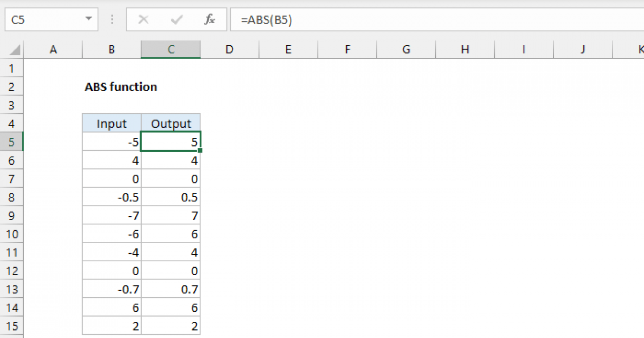
Task: Click cell B5 containing -5
Action: (111, 142)
